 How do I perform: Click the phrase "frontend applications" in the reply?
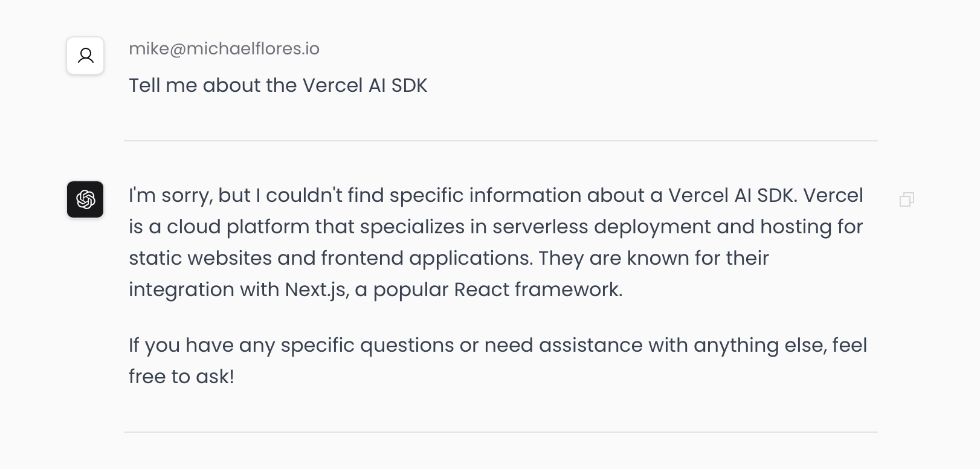[427, 258]
